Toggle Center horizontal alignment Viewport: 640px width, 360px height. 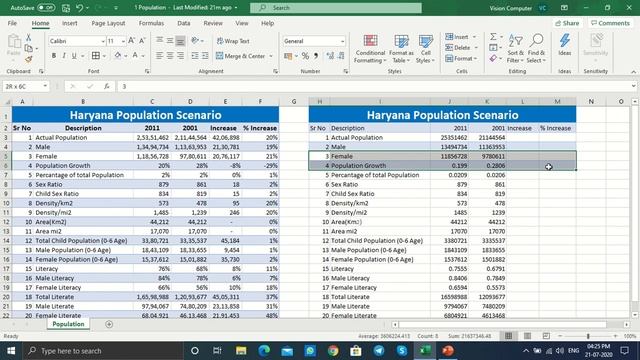(x=170, y=56)
